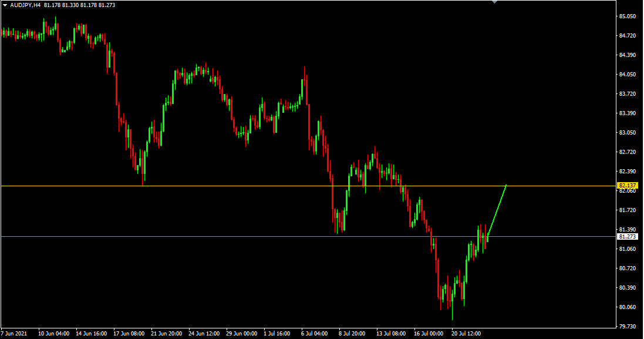Click the 81.390 price scale label
This screenshot has width=644, height=339.
pyautogui.click(x=628, y=230)
